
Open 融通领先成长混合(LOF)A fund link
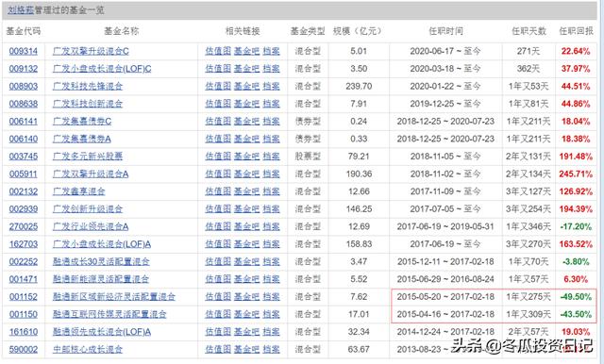point(102,332)
